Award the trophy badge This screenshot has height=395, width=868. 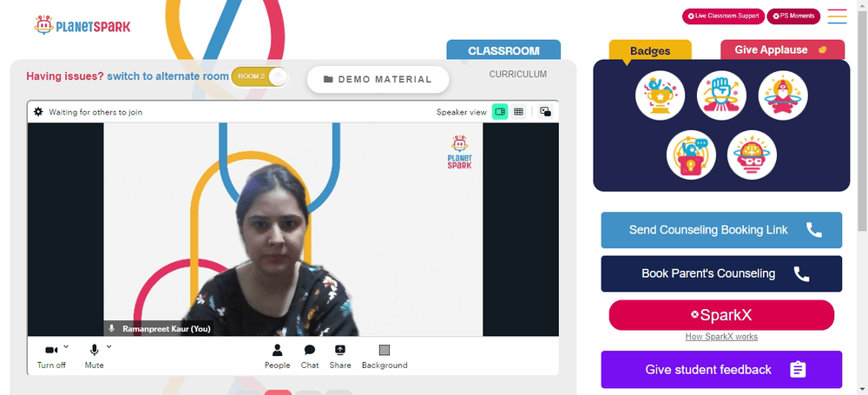coord(660,95)
